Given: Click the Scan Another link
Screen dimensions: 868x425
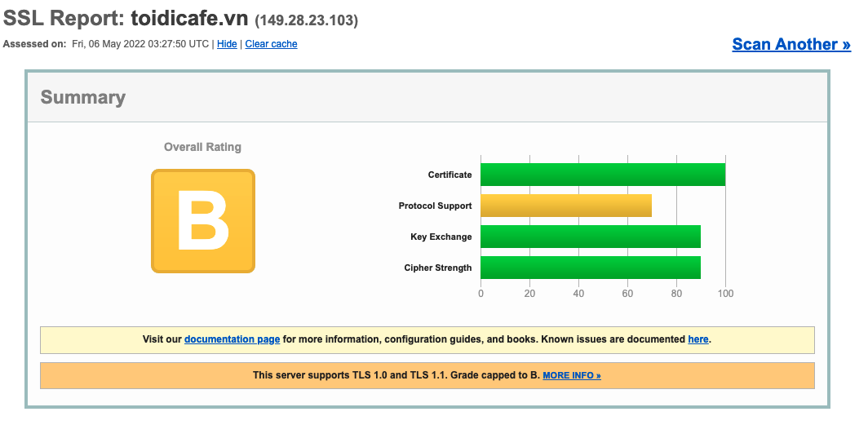Looking at the screenshot, I should [791, 44].
